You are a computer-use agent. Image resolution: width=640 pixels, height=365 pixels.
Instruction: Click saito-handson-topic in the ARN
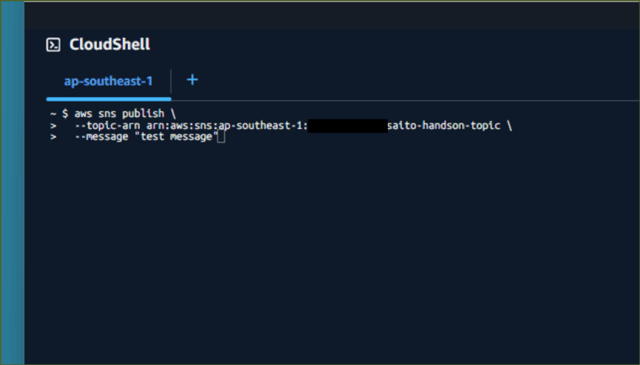(444, 125)
